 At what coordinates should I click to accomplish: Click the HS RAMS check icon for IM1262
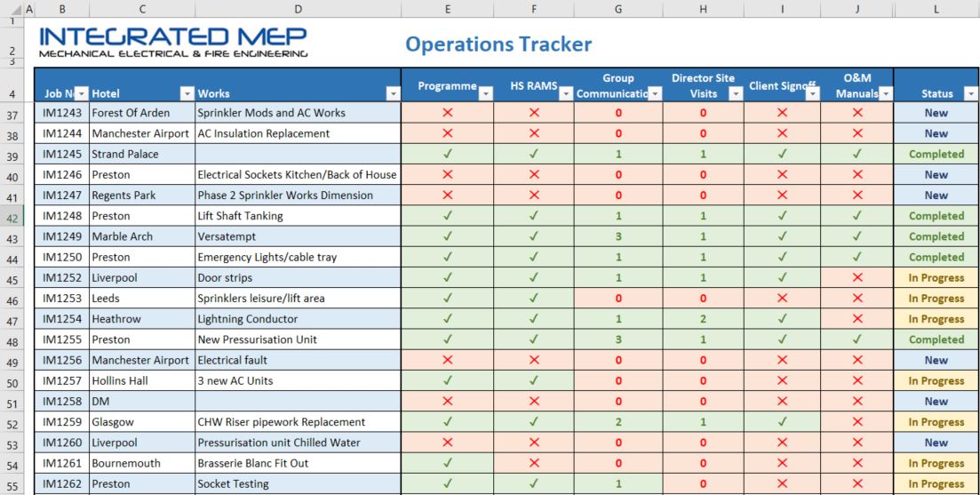(x=534, y=484)
